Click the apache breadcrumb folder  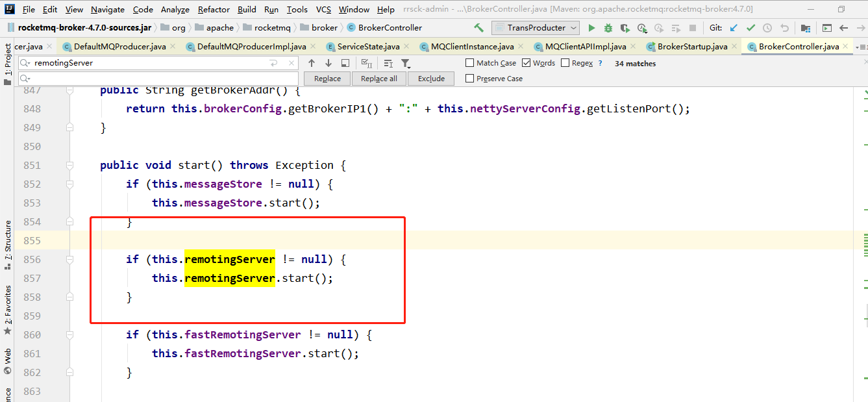tap(215, 28)
